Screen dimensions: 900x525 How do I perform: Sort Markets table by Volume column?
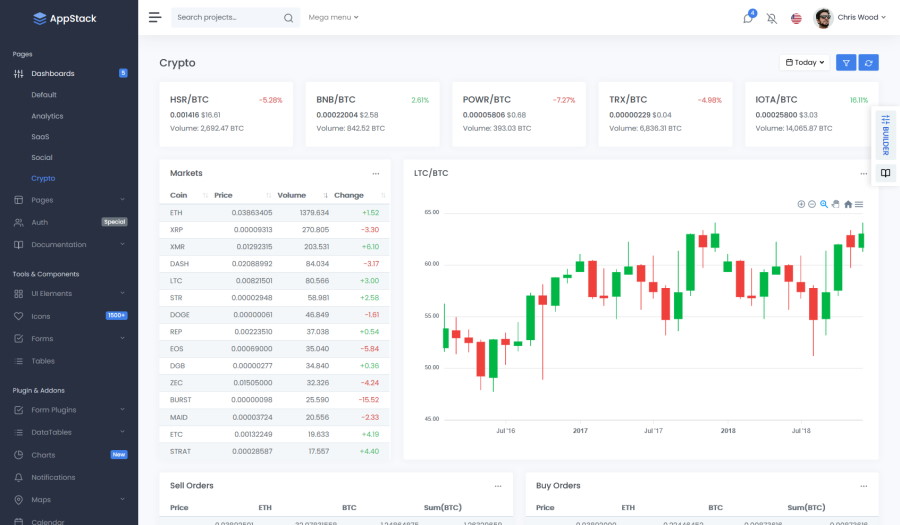coord(292,195)
